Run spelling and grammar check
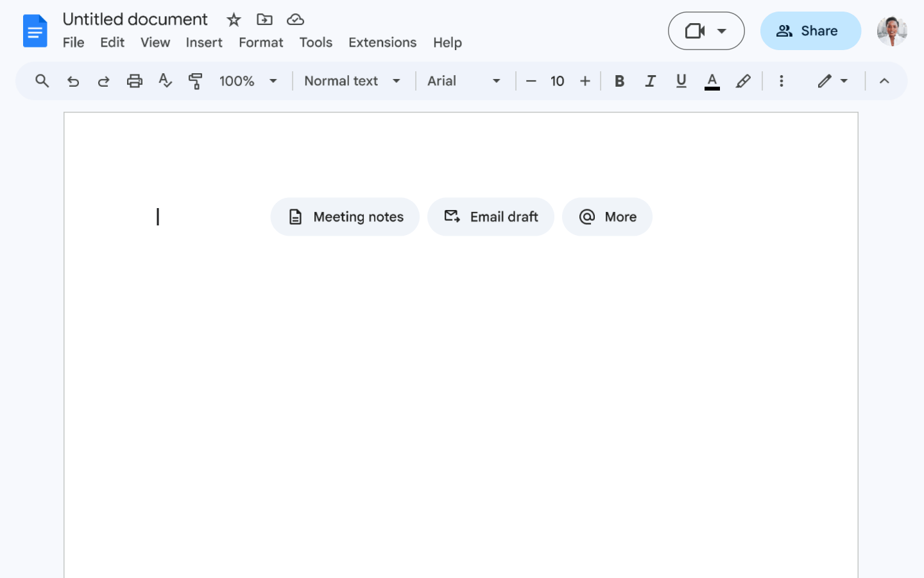Image resolution: width=924 pixels, height=578 pixels. 165,81
